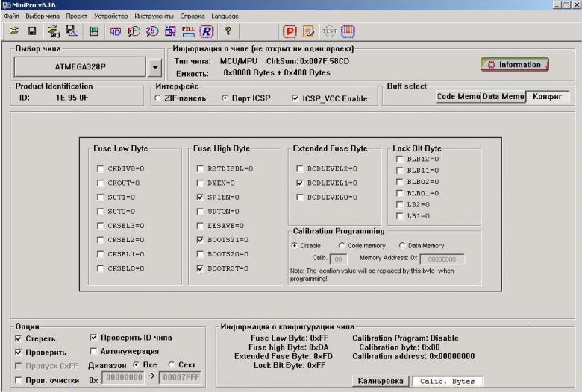Image resolution: width=582 pixels, height=392 pixels.
Task: Open the Инструменты menu
Action: [x=154, y=16]
